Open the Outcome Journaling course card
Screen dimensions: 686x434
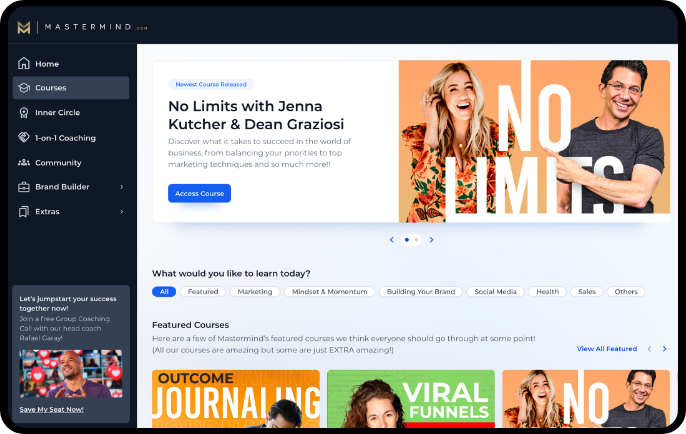pyautogui.click(x=236, y=399)
